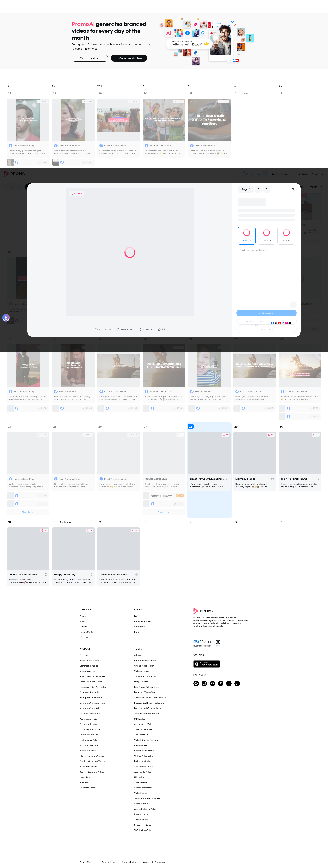Open the FAQ footer link
Screen dimensions: 328x868
pos(136,616)
